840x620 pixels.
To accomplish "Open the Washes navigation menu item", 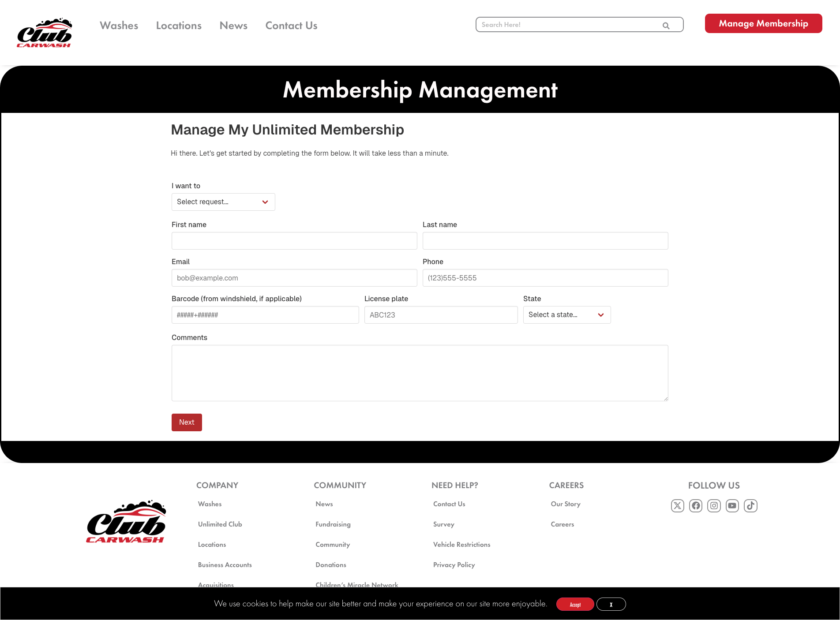I will coord(119,26).
